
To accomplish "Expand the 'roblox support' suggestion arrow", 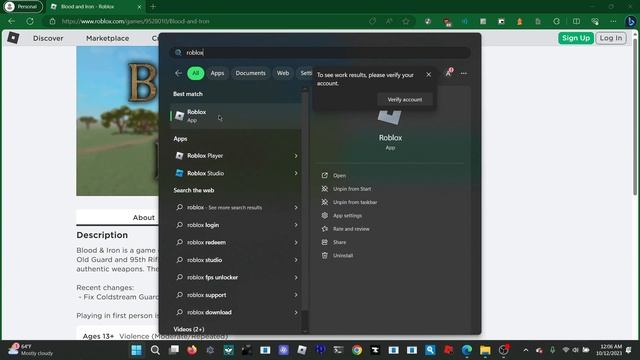I will (x=296, y=295).
